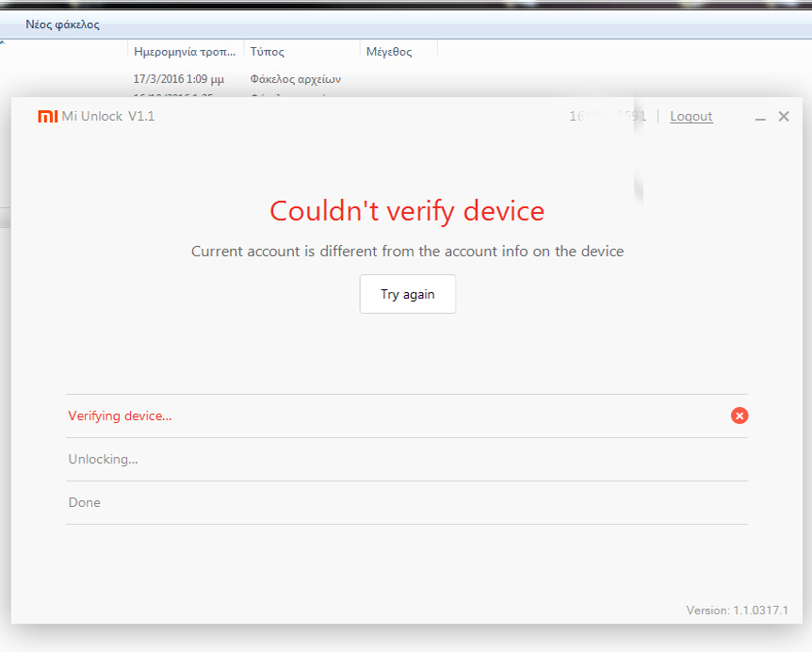Screen dimensions: 812x652
Task: Minimize the Mi Unlock window
Action: (760, 118)
